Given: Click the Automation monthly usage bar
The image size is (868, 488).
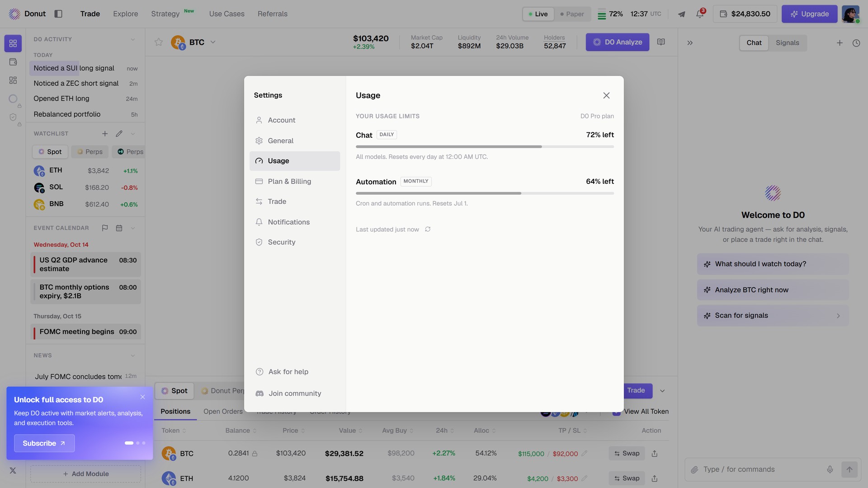Looking at the screenshot, I should (485, 193).
